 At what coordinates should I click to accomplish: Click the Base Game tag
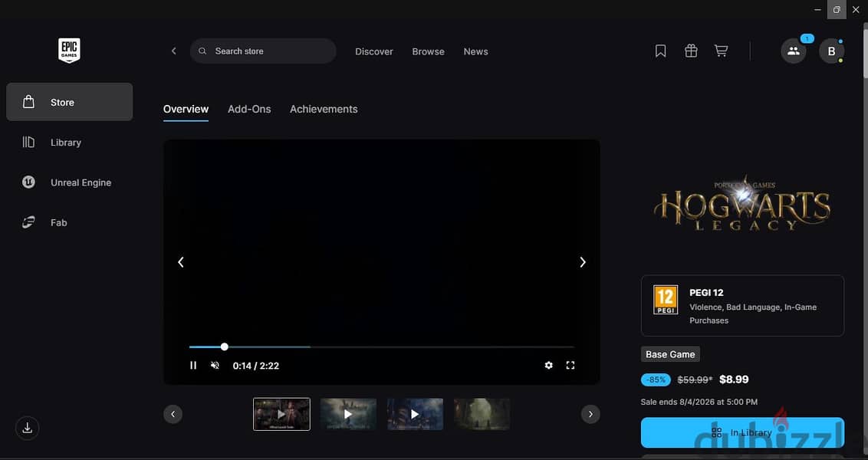point(670,354)
